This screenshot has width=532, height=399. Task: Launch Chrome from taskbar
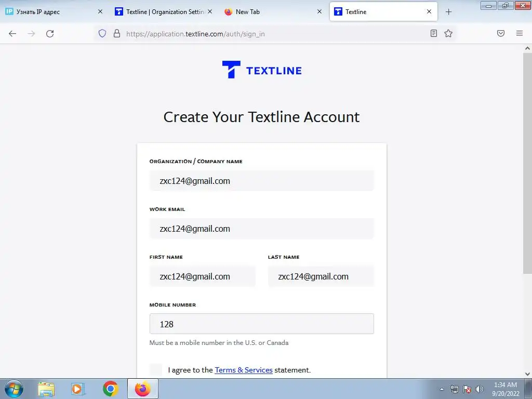(110, 389)
